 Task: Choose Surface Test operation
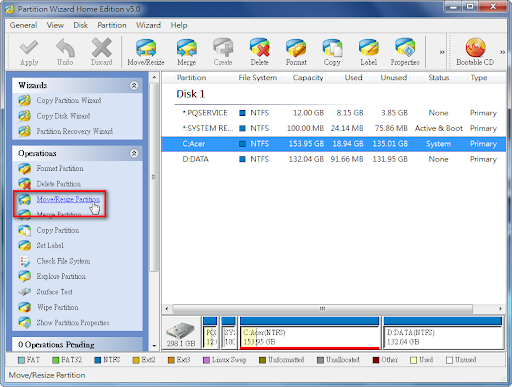click(54, 292)
